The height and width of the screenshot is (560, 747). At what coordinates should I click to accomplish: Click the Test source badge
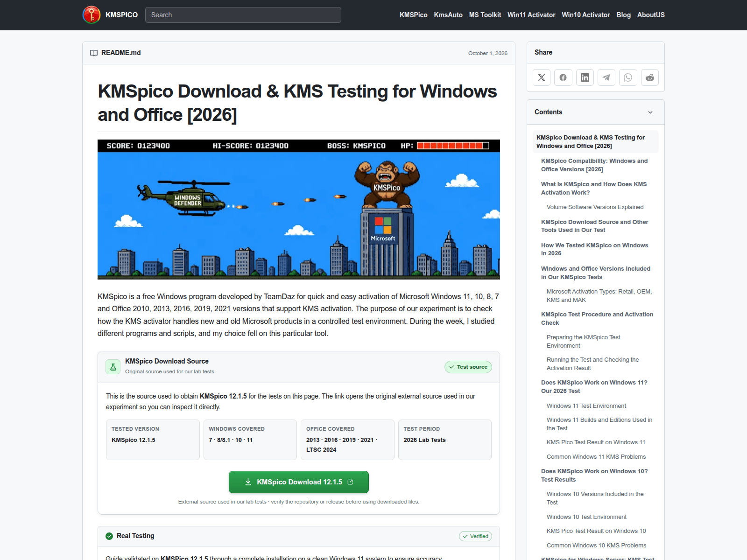pos(468,367)
